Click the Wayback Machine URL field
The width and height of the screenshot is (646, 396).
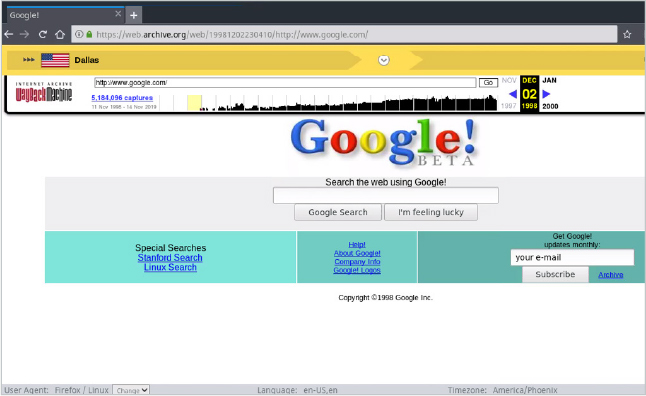point(285,82)
